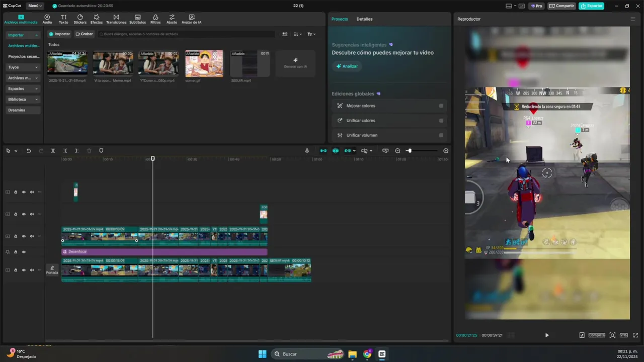Open the Avatar de IA panel
The width and height of the screenshot is (644, 362).
pyautogui.click(x=191, y=19)
